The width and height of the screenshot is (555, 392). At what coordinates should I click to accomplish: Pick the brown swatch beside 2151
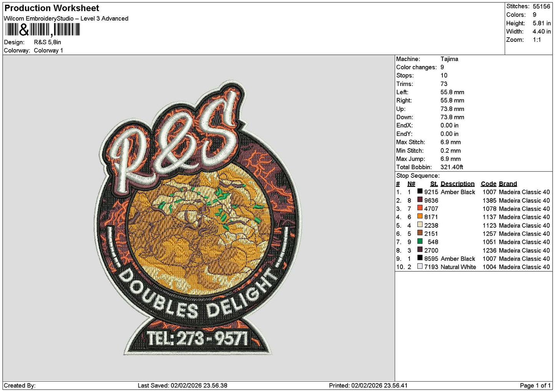coord(420,233)
